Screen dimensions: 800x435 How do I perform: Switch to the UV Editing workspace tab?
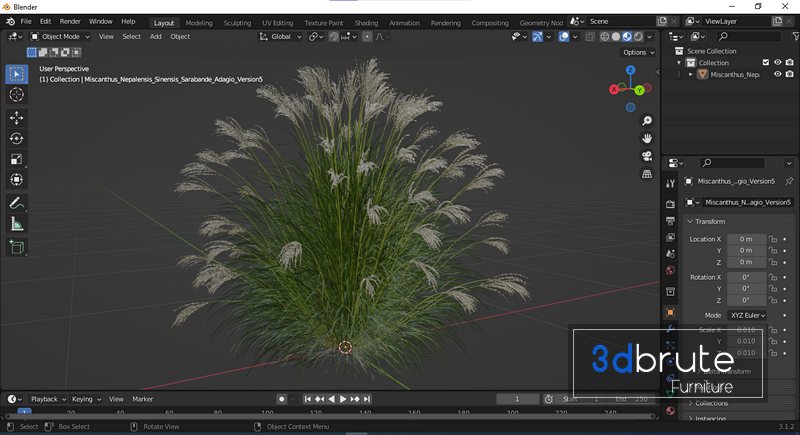click(278, 23)
